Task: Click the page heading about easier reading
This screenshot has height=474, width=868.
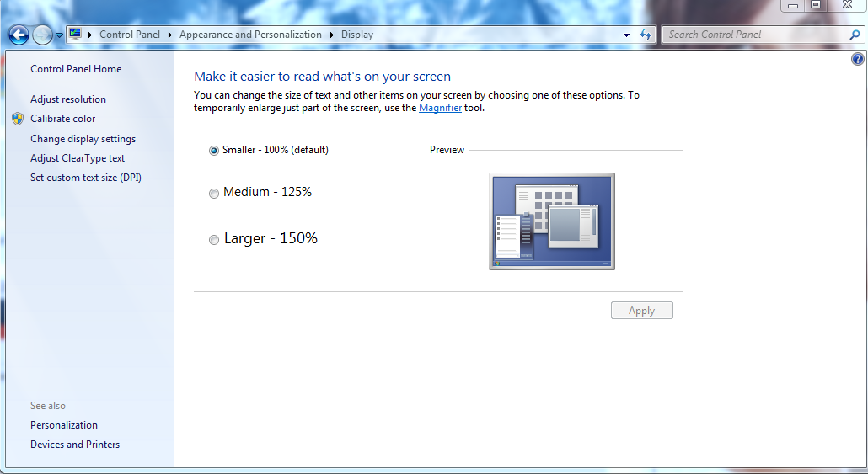Action: point(322,77)
